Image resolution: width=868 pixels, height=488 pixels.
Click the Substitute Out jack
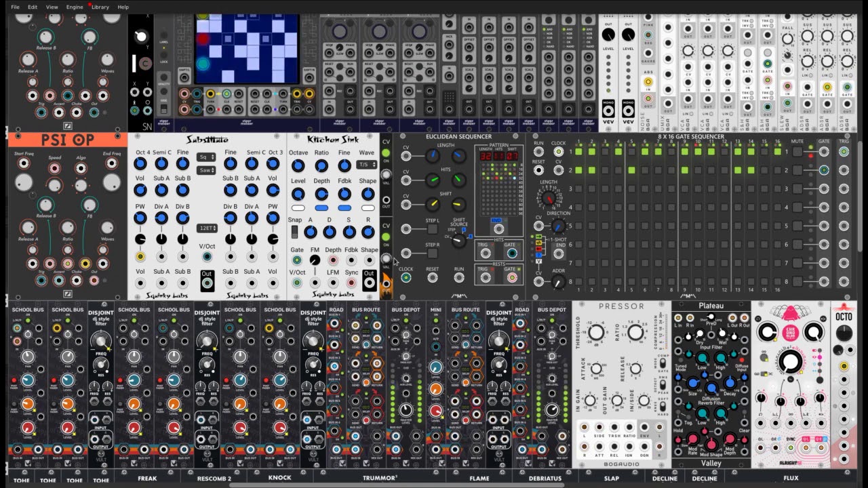coord(207,283)
